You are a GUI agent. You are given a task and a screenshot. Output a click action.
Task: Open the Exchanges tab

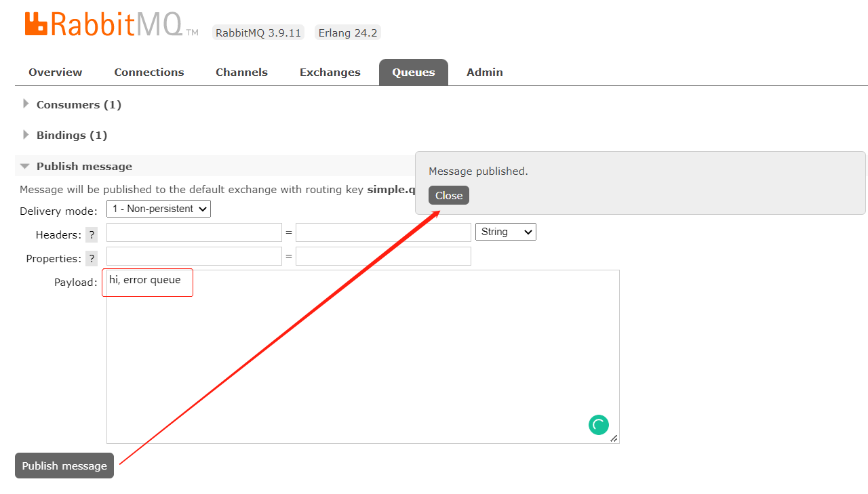[330, 73]
